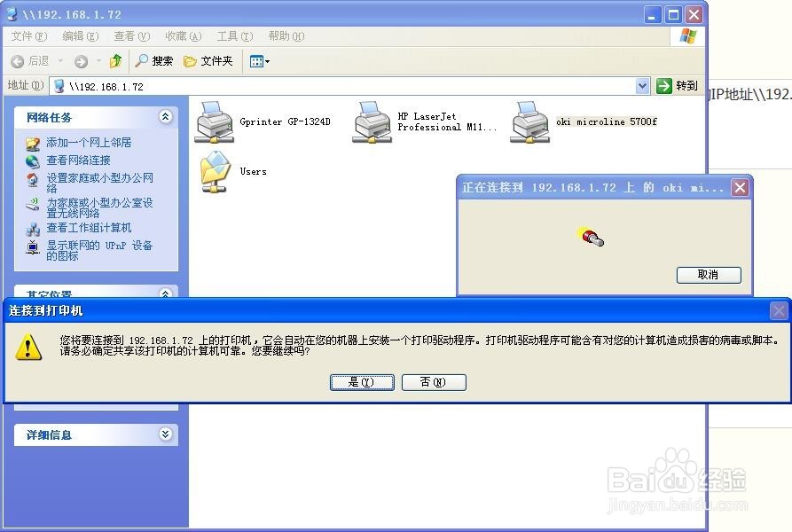Image resolution: width=792 pixels, height=532 pixels.
Task: Click the 后退 back button
Action: point(30,61)
